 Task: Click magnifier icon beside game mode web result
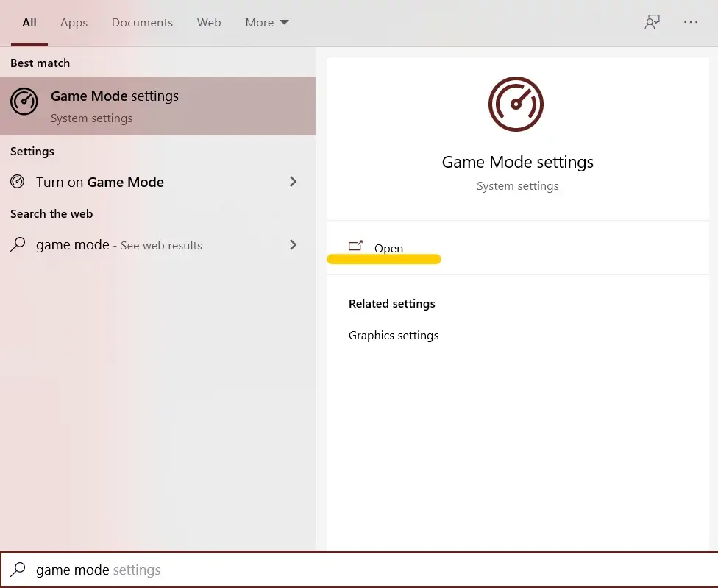click(18, 244)
